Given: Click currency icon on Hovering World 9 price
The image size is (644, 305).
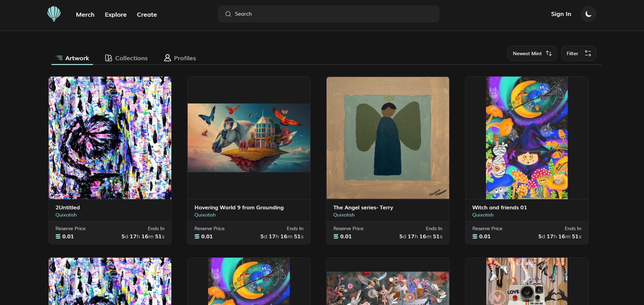Looking at the screenshot, I should (197, 237).
